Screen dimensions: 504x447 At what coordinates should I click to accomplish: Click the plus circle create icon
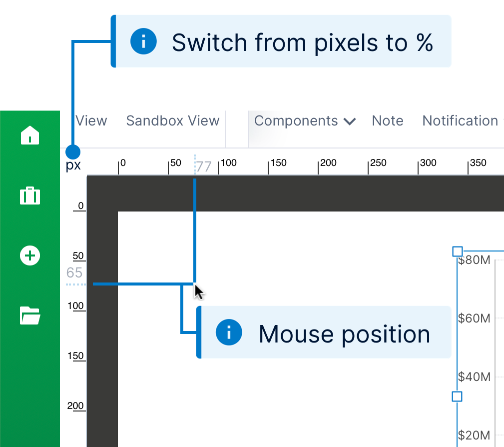[30, 256]
